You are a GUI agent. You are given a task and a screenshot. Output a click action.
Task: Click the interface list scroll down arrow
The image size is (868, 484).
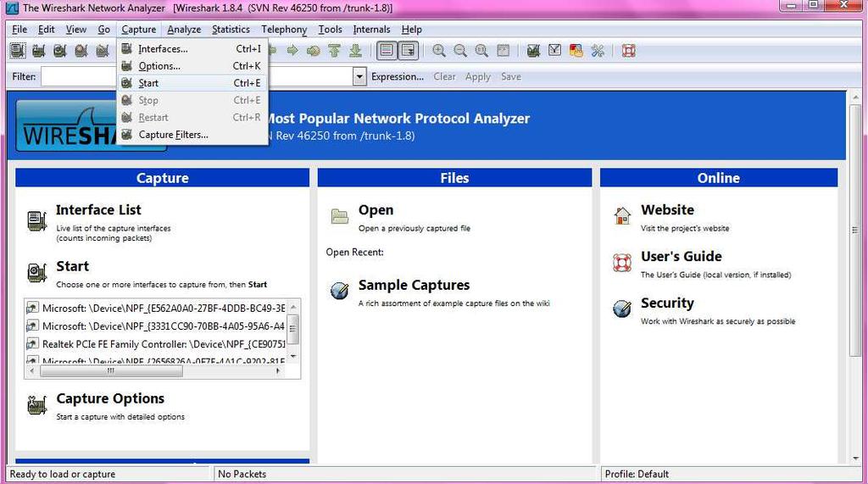(293, 356)
